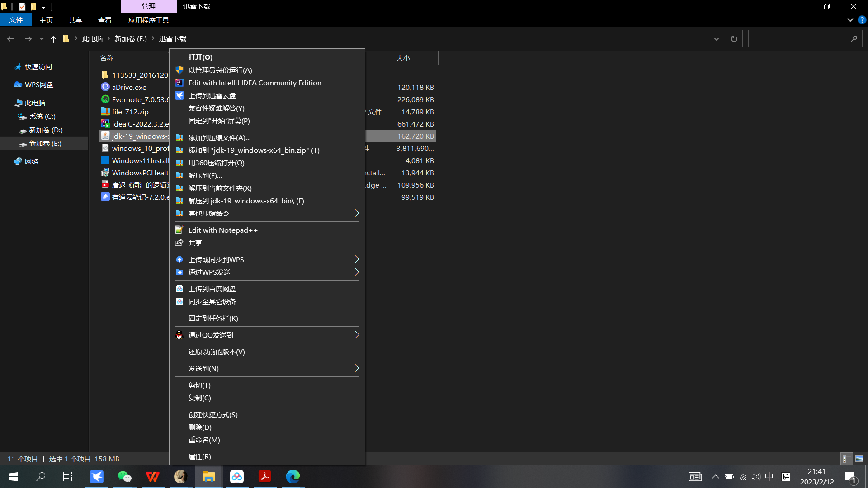868x488 pixels.
Task: Select WPS网盘 in navigation pane
Action: 39,84
